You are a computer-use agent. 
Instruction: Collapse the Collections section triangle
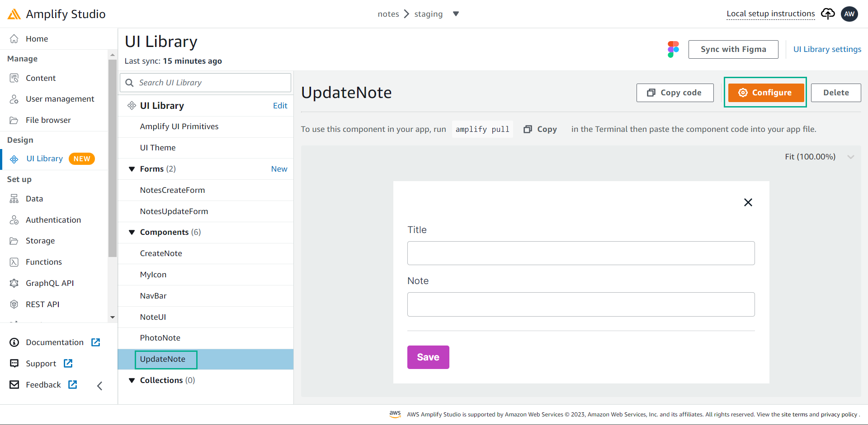132,380
